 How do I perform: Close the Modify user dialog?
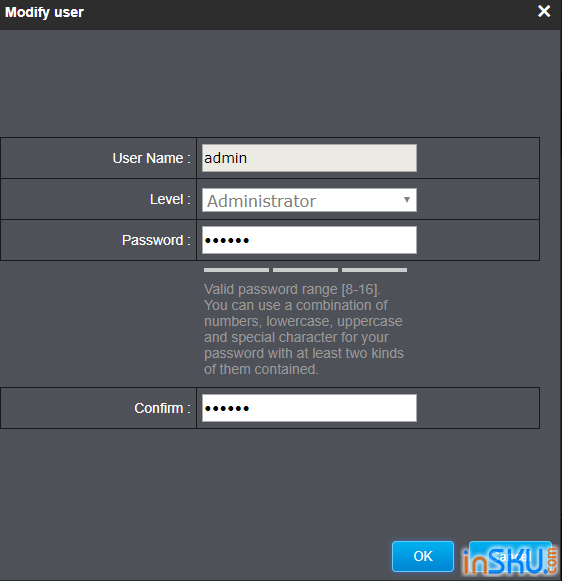[544, 11]
